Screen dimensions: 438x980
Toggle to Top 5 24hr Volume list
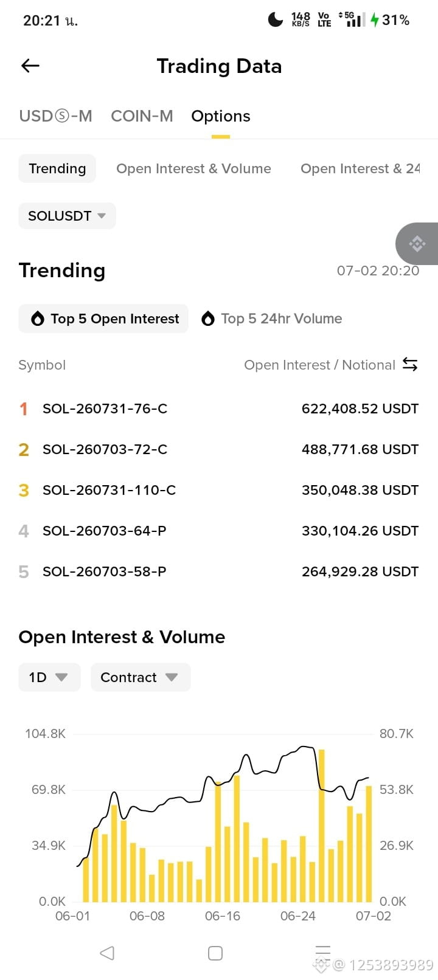point(271,319)
